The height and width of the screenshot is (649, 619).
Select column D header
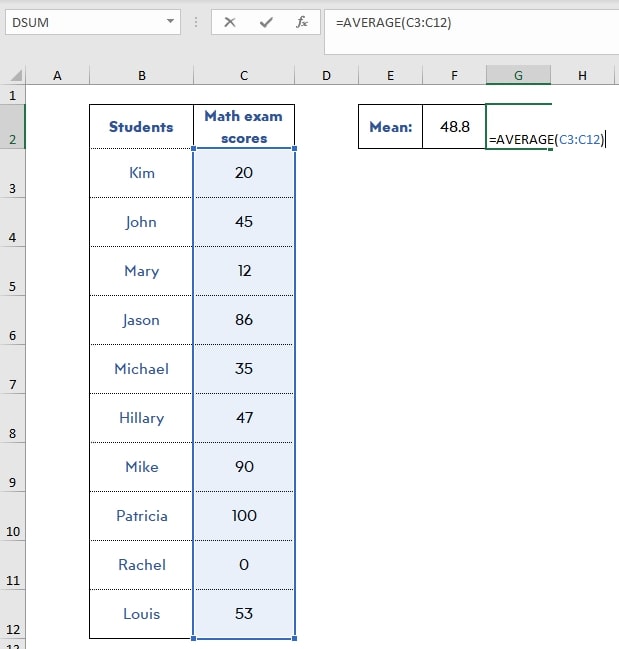(326, 75)
